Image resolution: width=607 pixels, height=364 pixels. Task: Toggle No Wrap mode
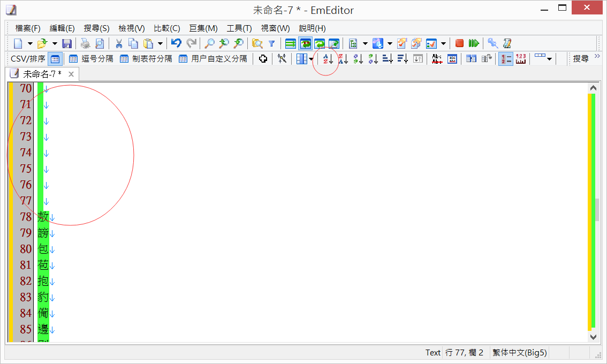click(291, 43)
